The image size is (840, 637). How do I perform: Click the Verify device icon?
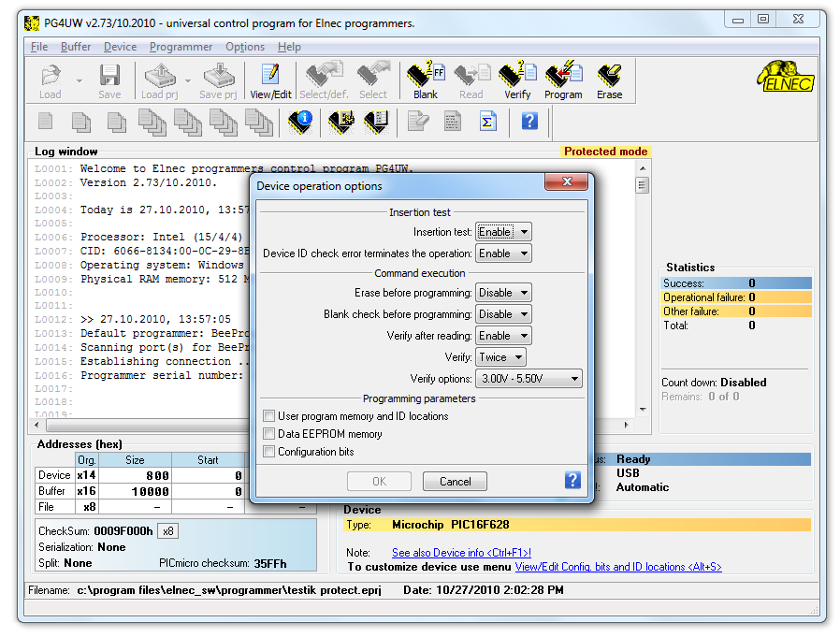pos(517,80)
